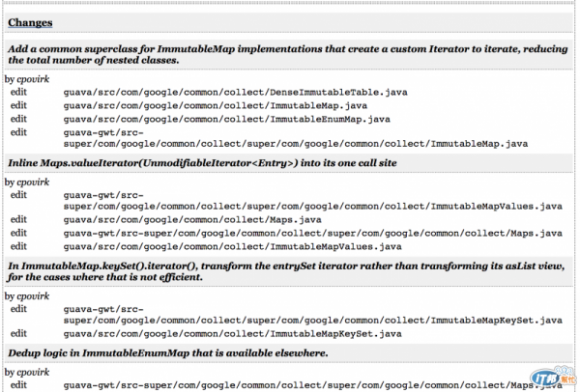Open guava-gwt super ImmutableMap.java file path

point(296,138)
